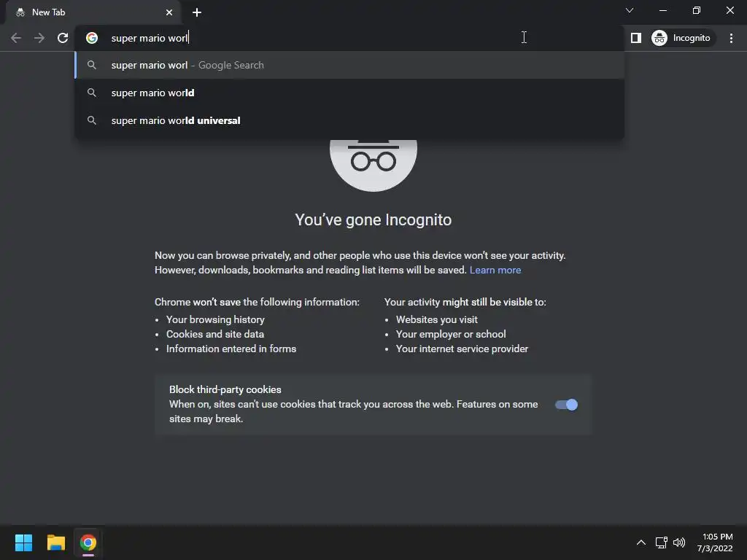The image size is (747, 560).
Task: Open the Incognito profile indicator
Action: (681, 38)
